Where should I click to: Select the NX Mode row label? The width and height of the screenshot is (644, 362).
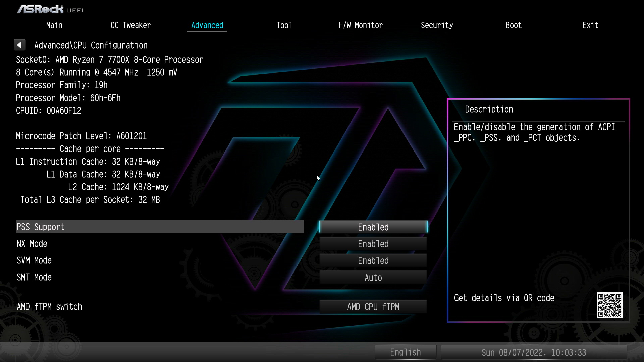(x=32, y=244)
